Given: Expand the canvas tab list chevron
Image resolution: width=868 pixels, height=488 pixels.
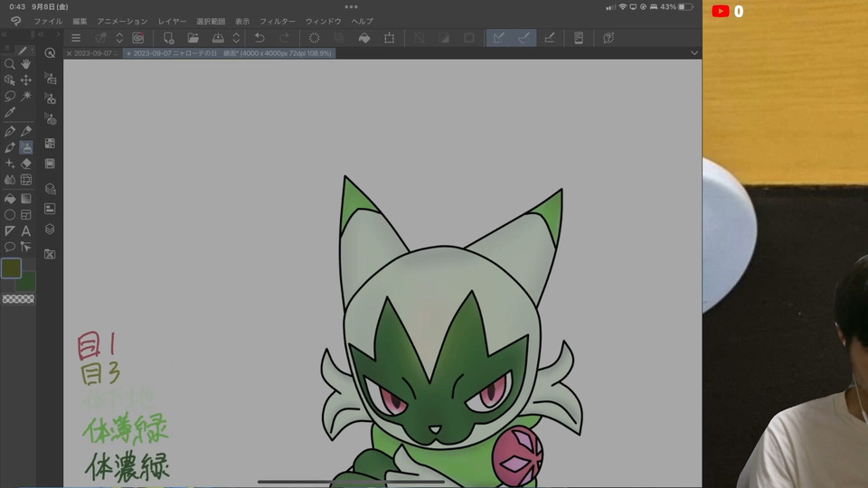Looking at the screenshot, I should click(x=693, y=53).
